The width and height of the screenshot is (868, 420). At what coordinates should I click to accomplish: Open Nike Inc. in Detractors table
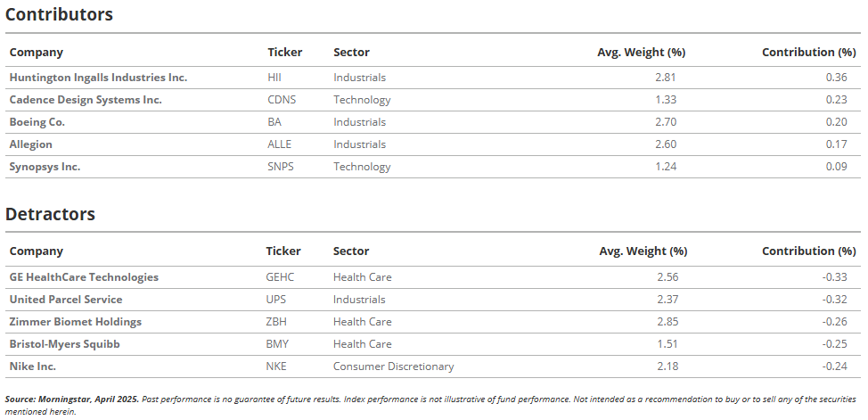coord(33,366)
